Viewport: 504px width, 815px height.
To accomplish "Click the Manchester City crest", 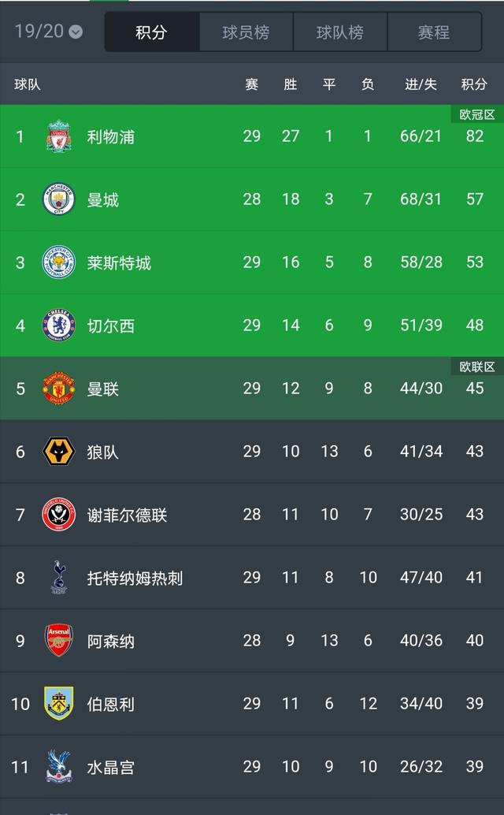I will [58, 199].
